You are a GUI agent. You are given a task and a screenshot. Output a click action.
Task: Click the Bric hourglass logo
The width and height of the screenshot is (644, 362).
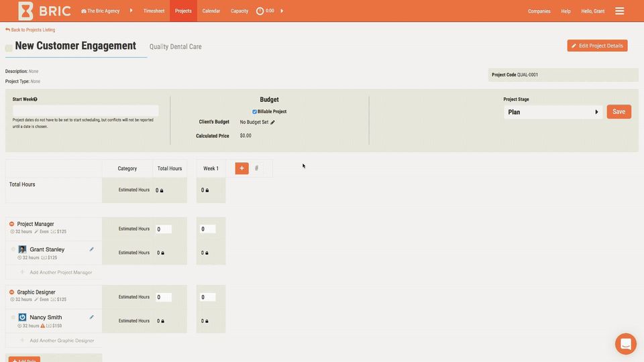click(x=25, y=11)
